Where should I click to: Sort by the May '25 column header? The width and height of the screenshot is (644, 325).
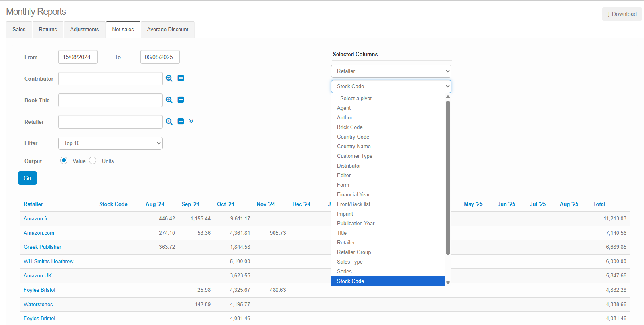point(473,204)
